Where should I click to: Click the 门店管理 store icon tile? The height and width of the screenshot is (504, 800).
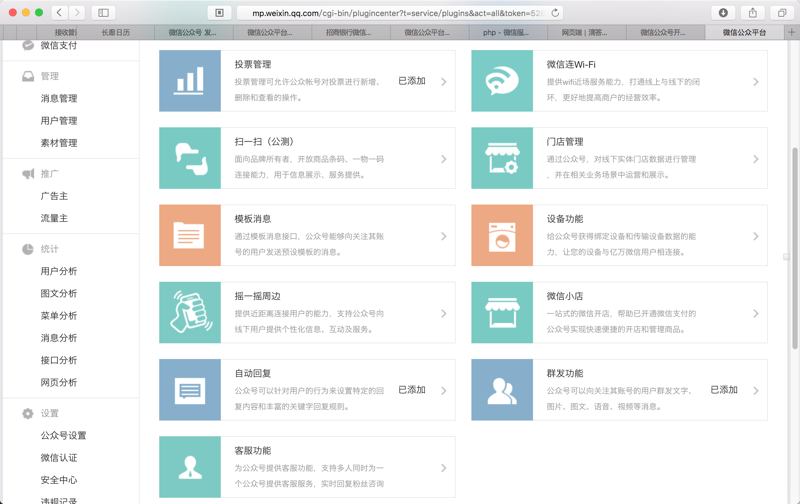[x=502, y=158]
